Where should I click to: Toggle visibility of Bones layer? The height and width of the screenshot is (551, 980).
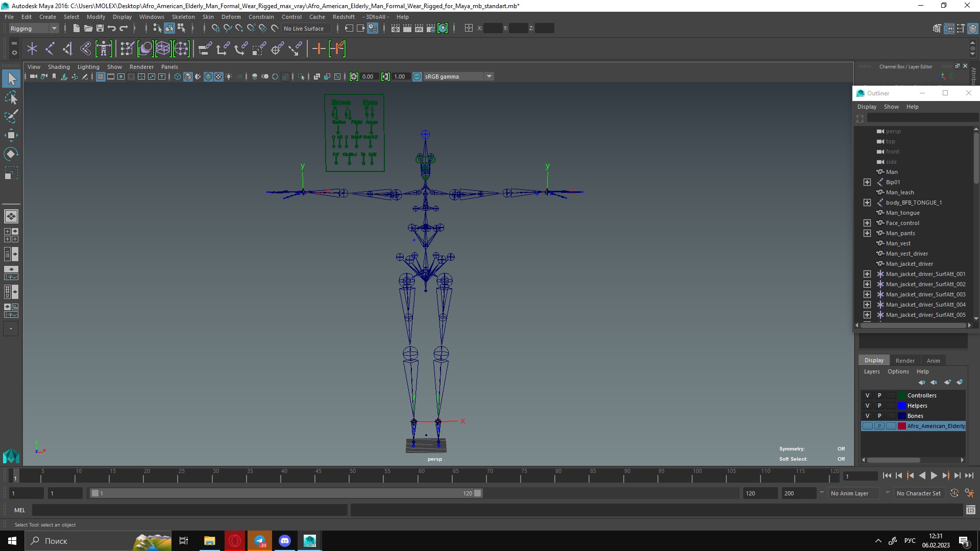pyautogui.click(x=867, y=416)
